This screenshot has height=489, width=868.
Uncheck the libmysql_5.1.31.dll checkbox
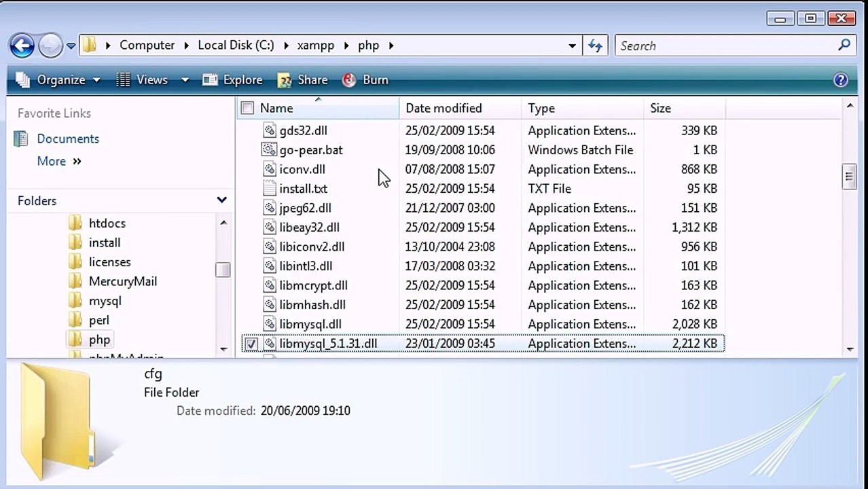251,344
